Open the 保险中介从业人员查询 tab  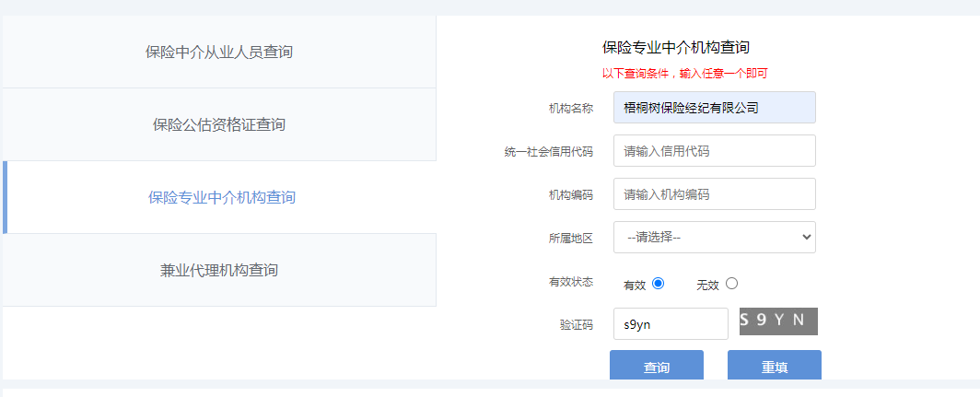(x=219, y=52)
